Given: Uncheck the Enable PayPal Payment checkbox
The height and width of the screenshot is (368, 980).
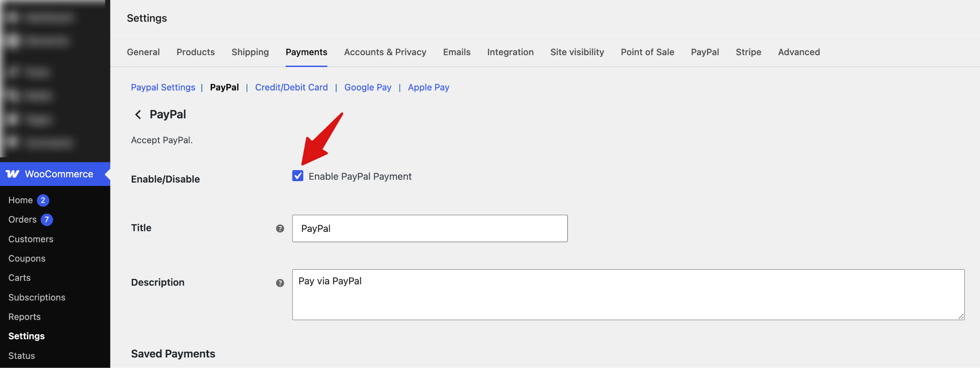Looking at the screenshot, I should (x=298, y=176).
